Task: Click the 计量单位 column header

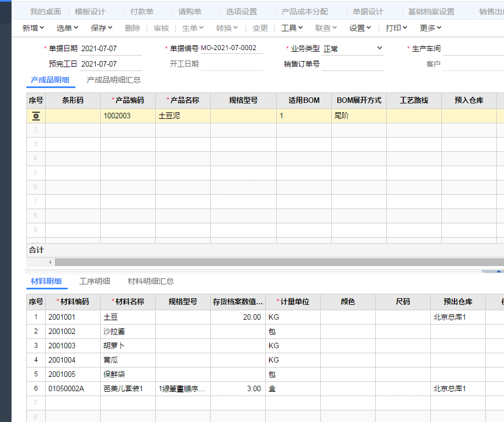Action: point(293,302)
